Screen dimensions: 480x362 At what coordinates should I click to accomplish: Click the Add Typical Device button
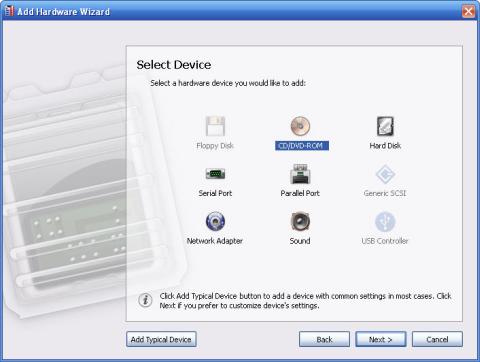point(161,339)
